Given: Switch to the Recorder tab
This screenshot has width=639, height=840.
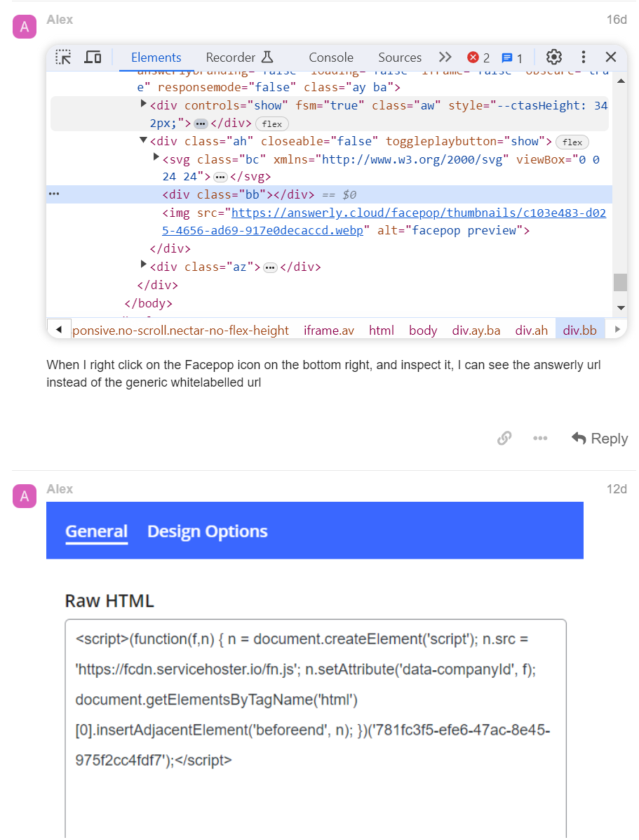Looking at the screenshot, I should point(230,58).
